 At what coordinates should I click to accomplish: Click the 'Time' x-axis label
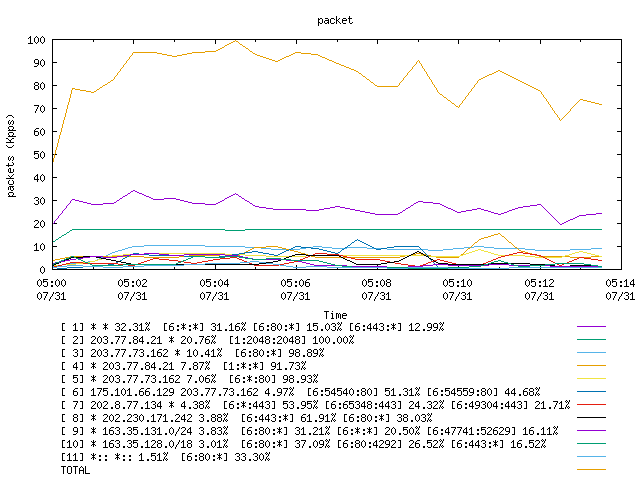pyautogui.click(x=336, y=315)
